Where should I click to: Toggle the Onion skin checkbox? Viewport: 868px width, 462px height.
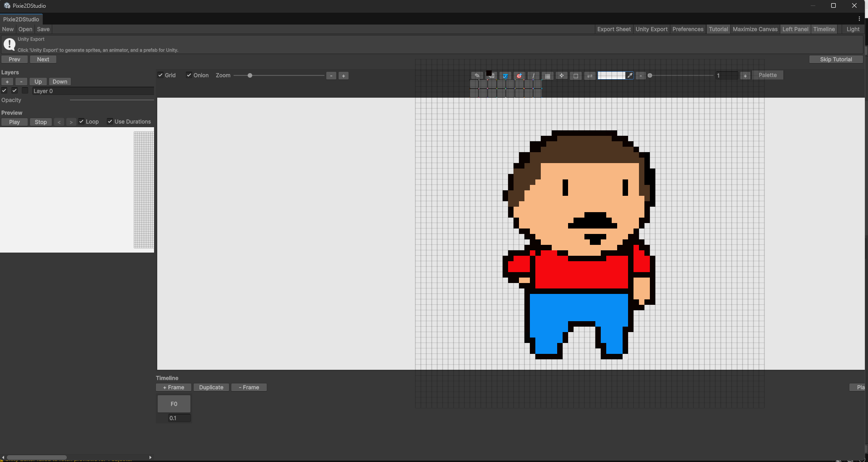point(189,75)
